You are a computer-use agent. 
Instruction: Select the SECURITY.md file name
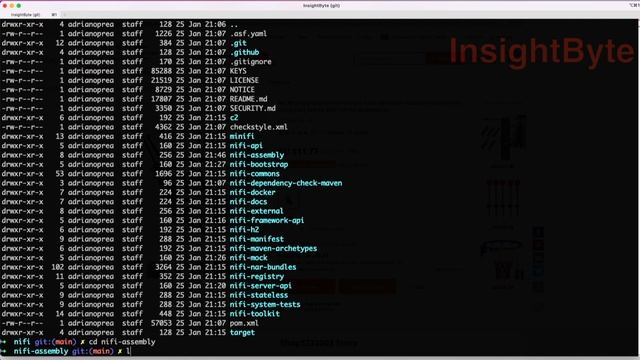(x=252, y=109)
